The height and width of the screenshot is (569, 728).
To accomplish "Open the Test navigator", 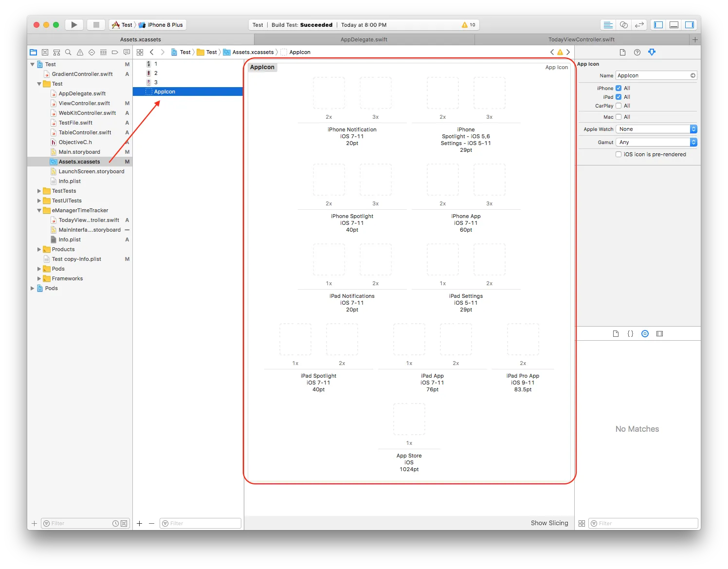I will point(91,52).
